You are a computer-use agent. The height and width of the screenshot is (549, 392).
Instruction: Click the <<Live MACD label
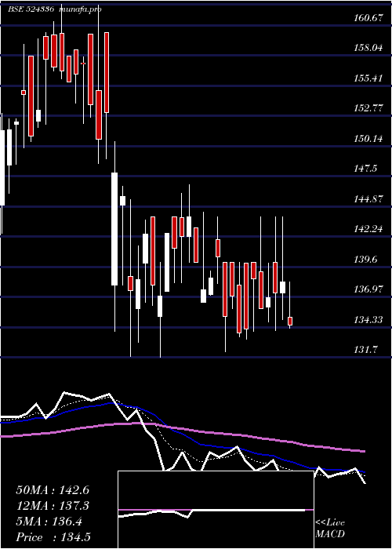coord(330,529)
